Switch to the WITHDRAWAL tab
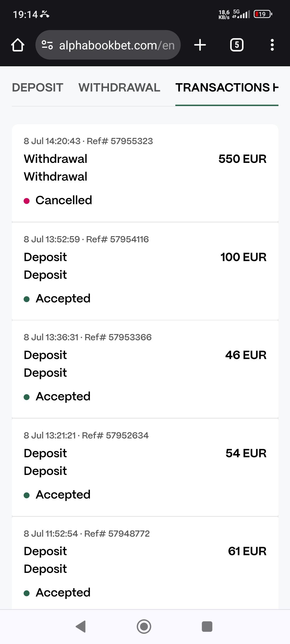This screenshot has height=644, width=290. point(119,88)
